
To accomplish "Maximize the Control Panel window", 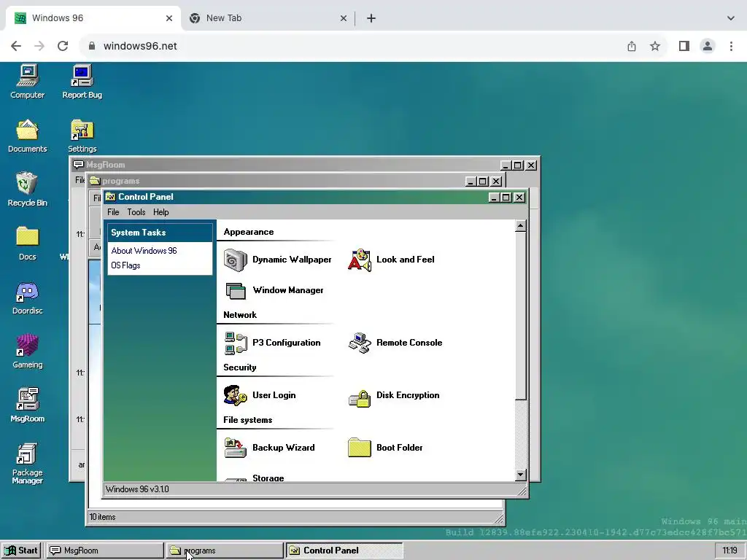I will [506, 197].
